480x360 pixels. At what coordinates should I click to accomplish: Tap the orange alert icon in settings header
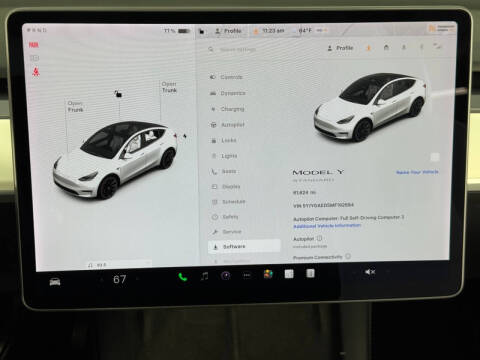[x=369, y=48]
